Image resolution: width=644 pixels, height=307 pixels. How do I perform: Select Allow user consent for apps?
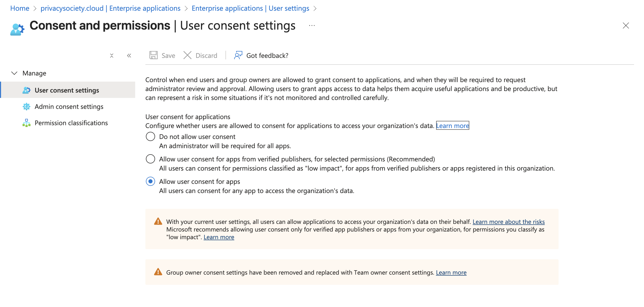click(150, 182)
